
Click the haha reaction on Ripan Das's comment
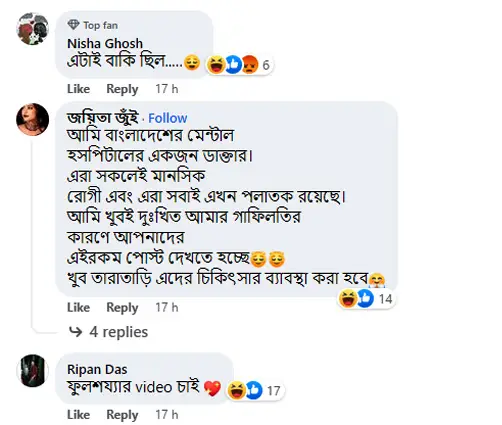coord(236,390)
